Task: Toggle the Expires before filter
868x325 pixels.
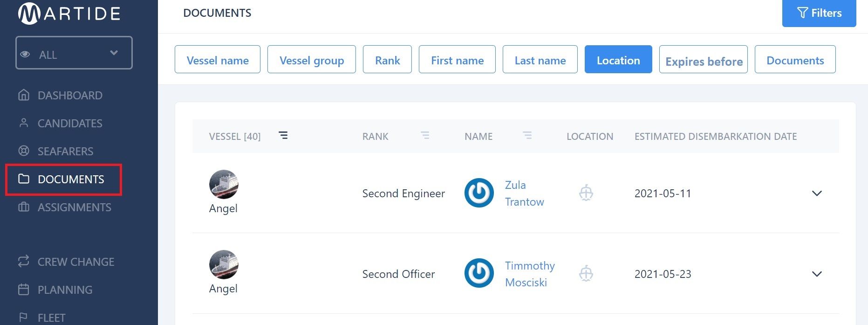Action: pyautogui.click(x=704, y=59)
